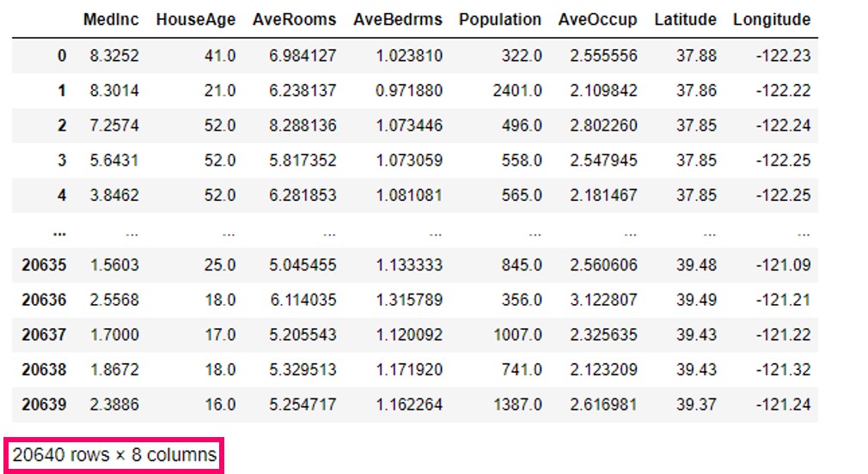Image resolution: width=868 pixels, height=474 pixels.
Task: Click row index 0
Action: click(61, 56)
